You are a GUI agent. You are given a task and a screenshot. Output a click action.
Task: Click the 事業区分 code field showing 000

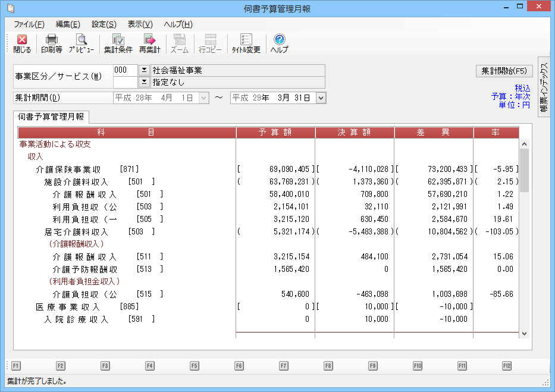click(125, 70)
